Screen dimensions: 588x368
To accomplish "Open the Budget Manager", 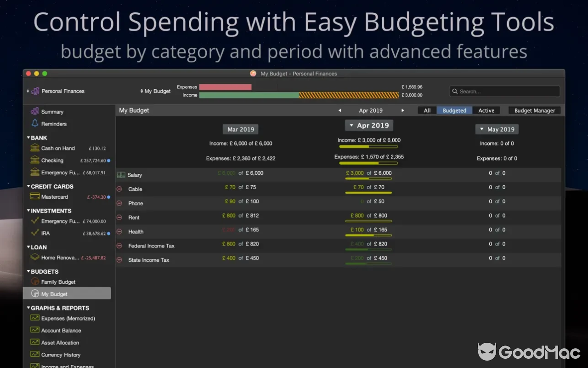I will 534,110.
